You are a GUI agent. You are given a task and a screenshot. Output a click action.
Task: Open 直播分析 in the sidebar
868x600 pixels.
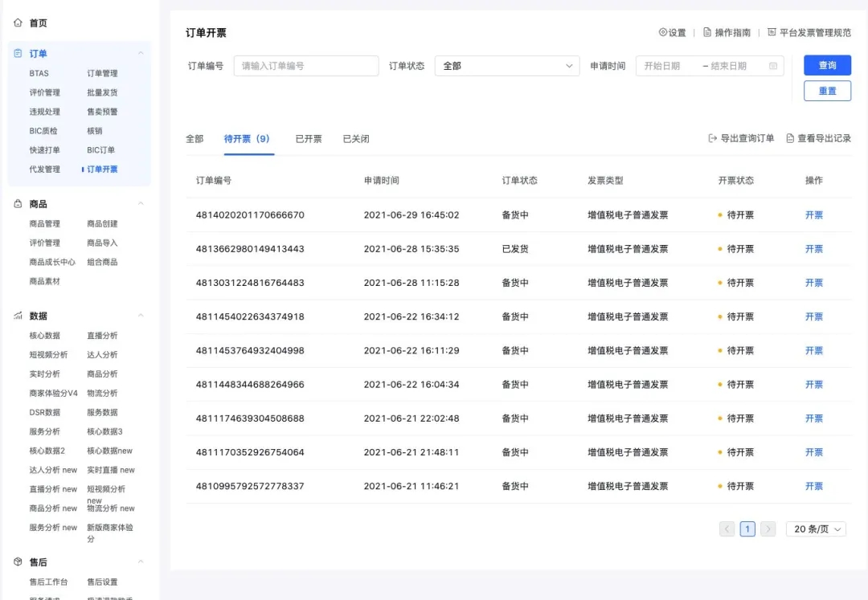point(102,336)
